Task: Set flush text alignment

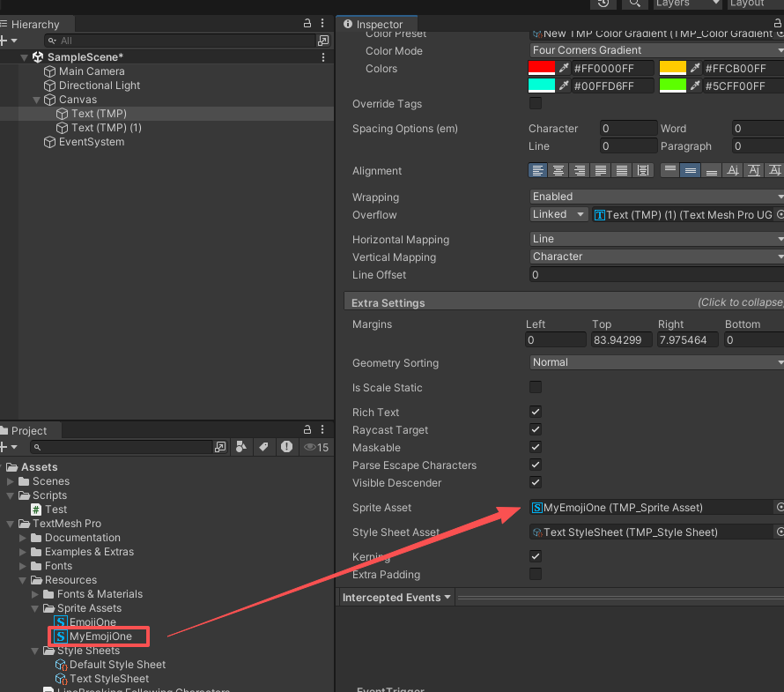Action: click(622, 171)
